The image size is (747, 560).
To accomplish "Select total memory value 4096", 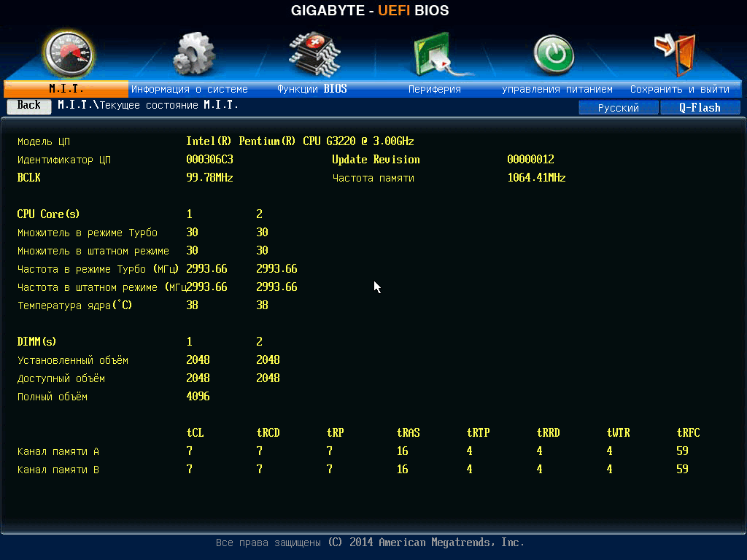I will [198, 396].
